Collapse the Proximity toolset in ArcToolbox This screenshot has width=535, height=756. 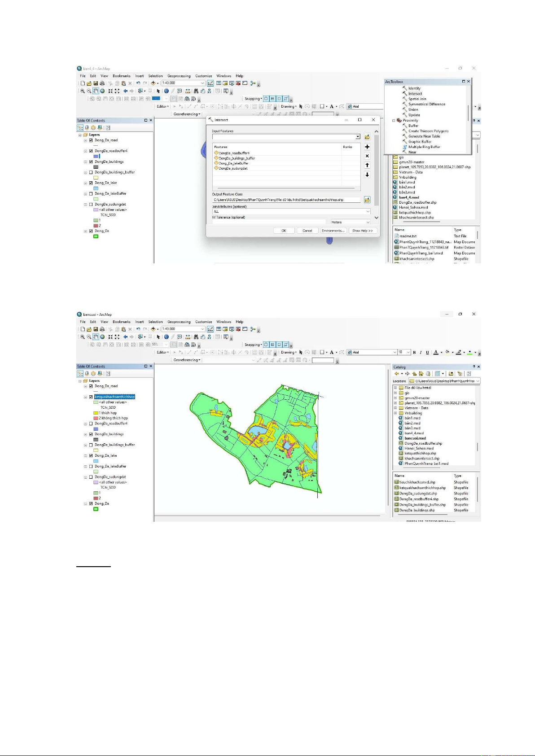pyautogui.click(x=394, y=120)
